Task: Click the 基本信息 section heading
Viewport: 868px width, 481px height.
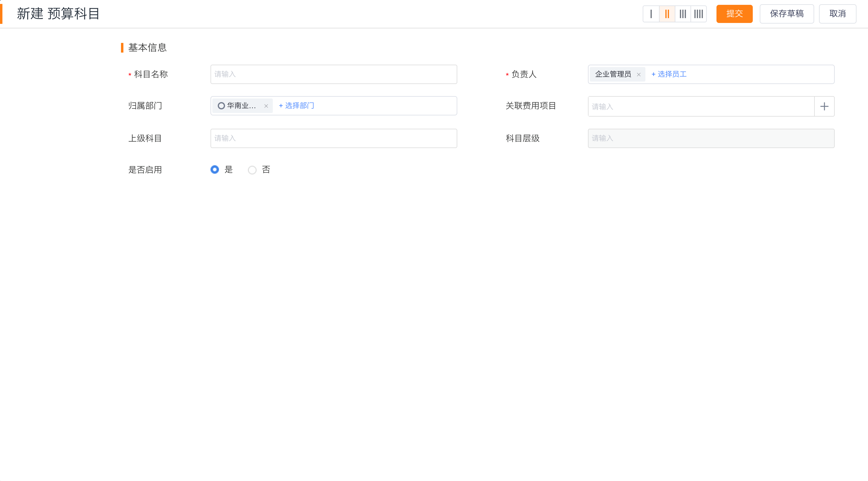Action: [x=147, y=47]
